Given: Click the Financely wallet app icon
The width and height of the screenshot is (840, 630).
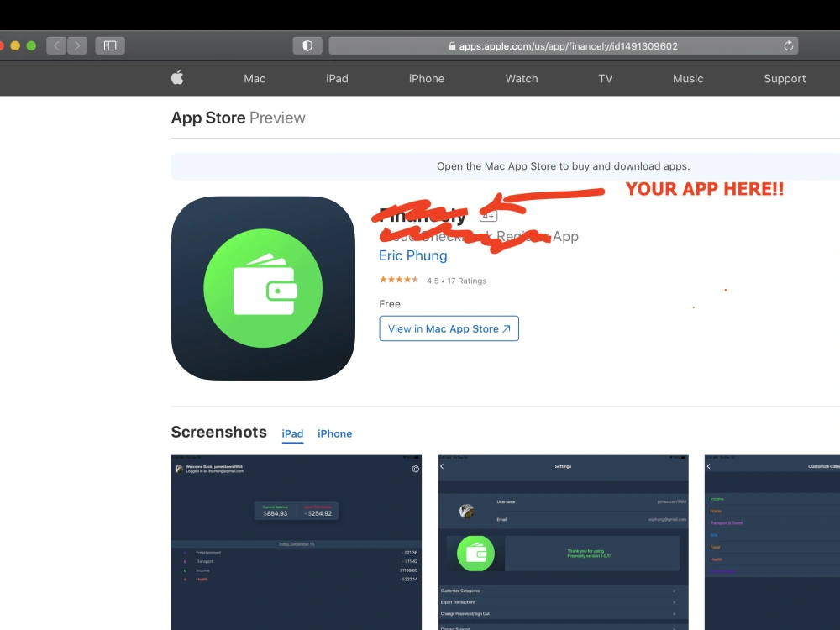Looking at the screenshot, I should point(263,288).
